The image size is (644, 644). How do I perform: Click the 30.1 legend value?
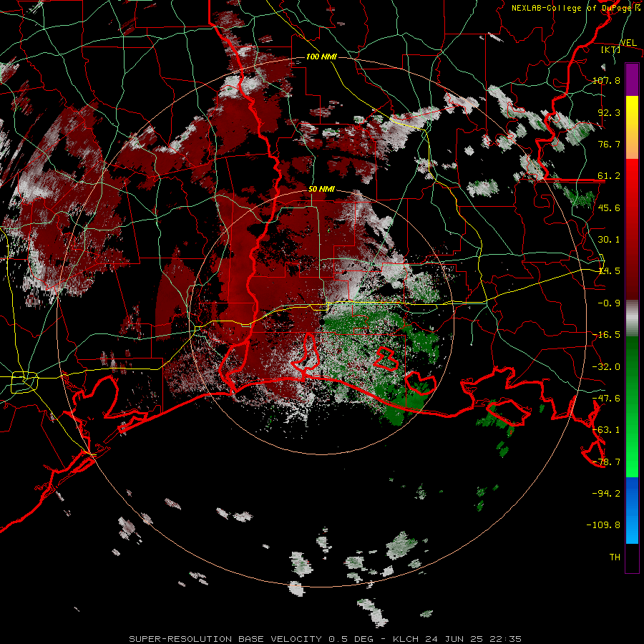click(x=609, y=240)
